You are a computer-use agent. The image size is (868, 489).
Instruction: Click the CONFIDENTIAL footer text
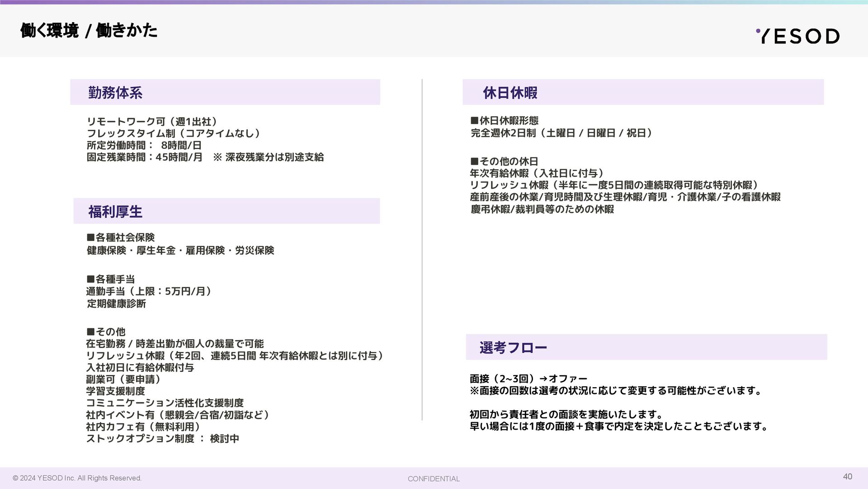pos(434,479)
